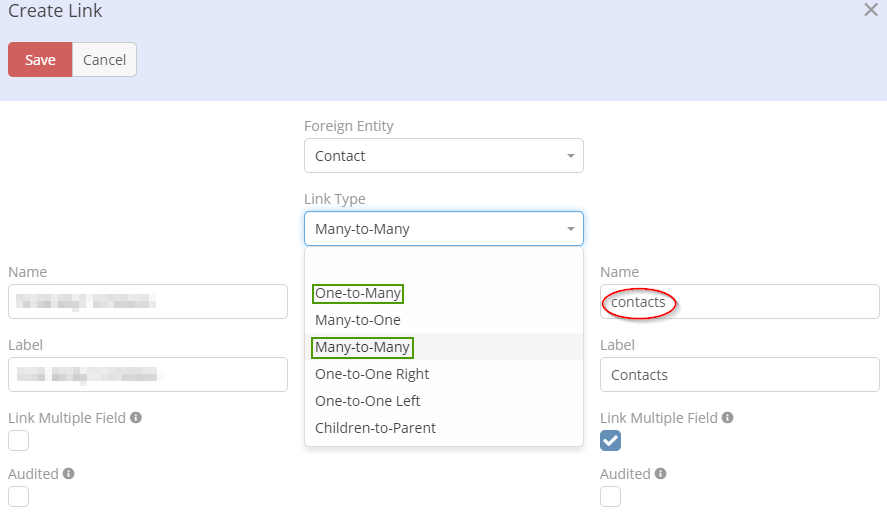Screen dimensions: 887x523
Task: Select One-to-Many link type
Action: [358, 293]
